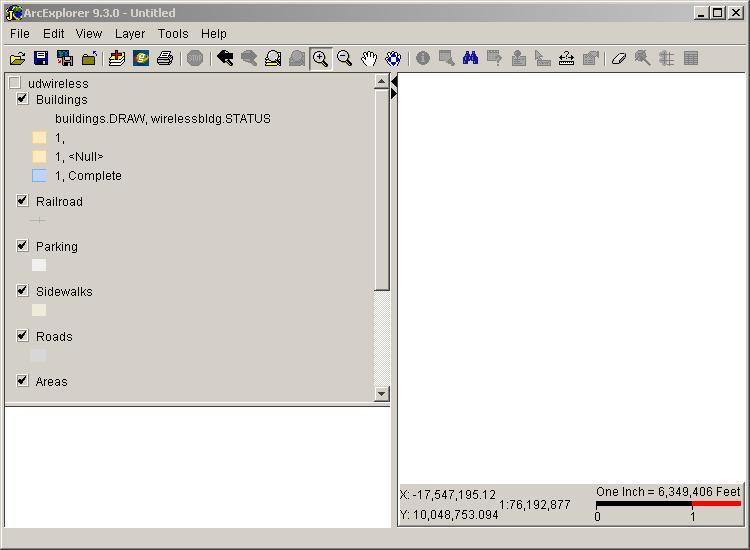Click the layer list scroll up arrow
Image resolution: width=750 pixels, height=550 pixels.
point(381,82)
